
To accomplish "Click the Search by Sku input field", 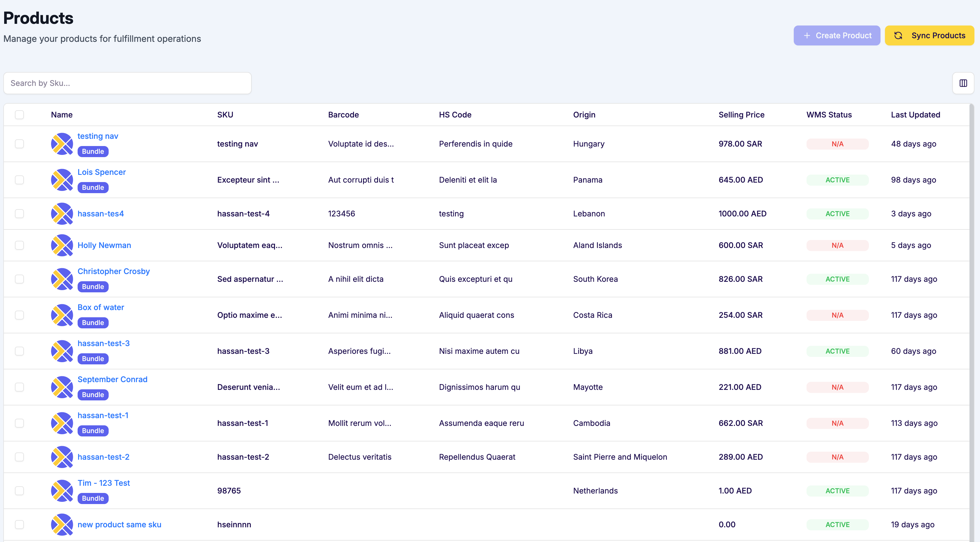I will coord(127,83).
